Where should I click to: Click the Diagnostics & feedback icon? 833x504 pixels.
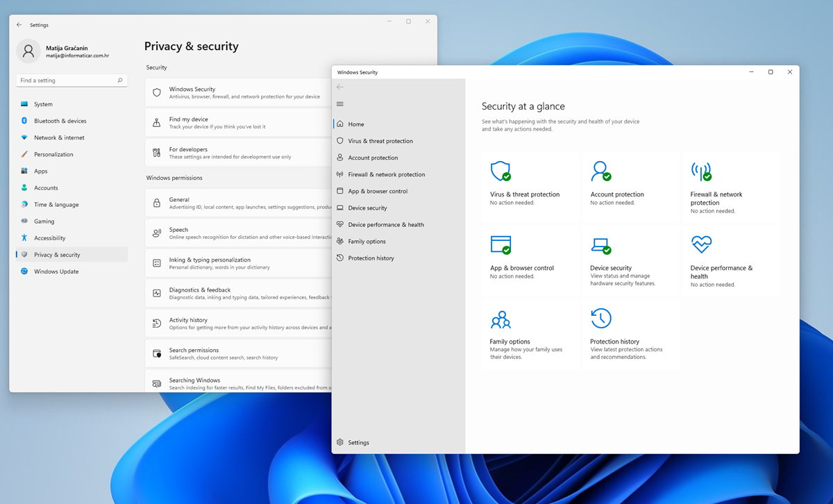(x=157, y=293)
